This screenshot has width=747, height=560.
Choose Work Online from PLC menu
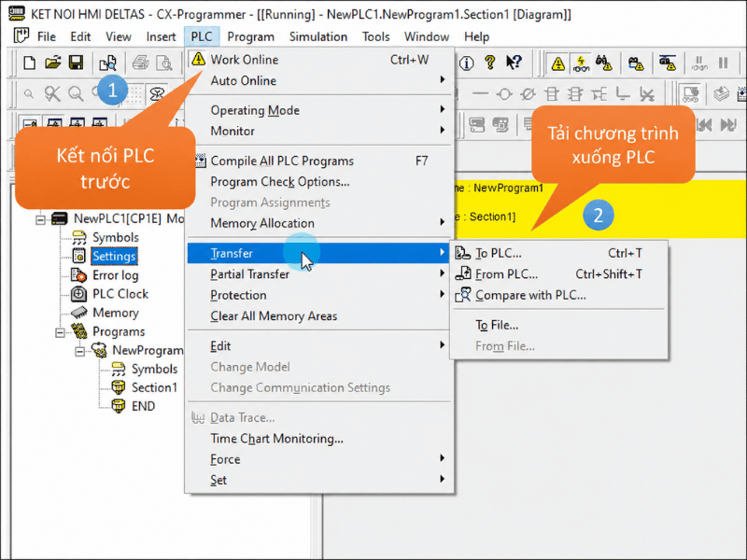coord(319,60)
